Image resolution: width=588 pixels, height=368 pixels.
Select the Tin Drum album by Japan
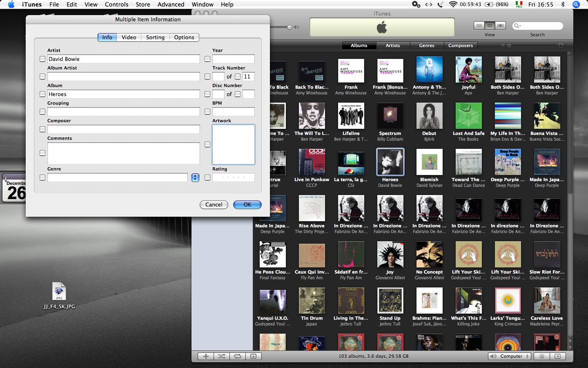312,301
